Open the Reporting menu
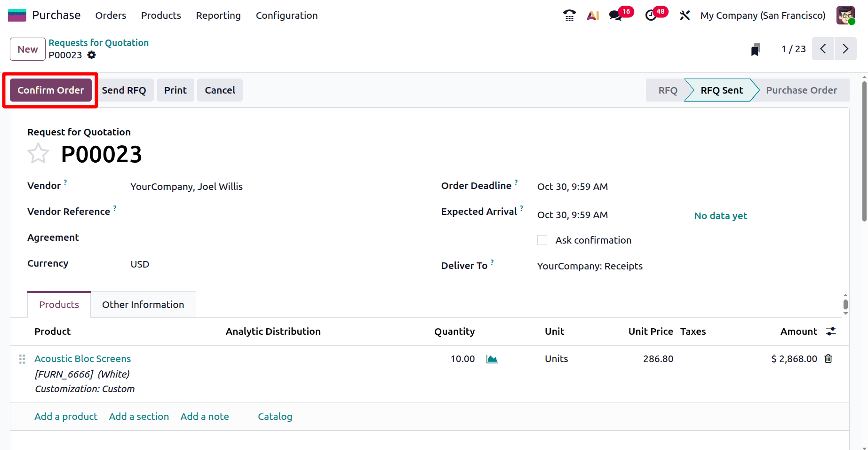 coord(218,15)
